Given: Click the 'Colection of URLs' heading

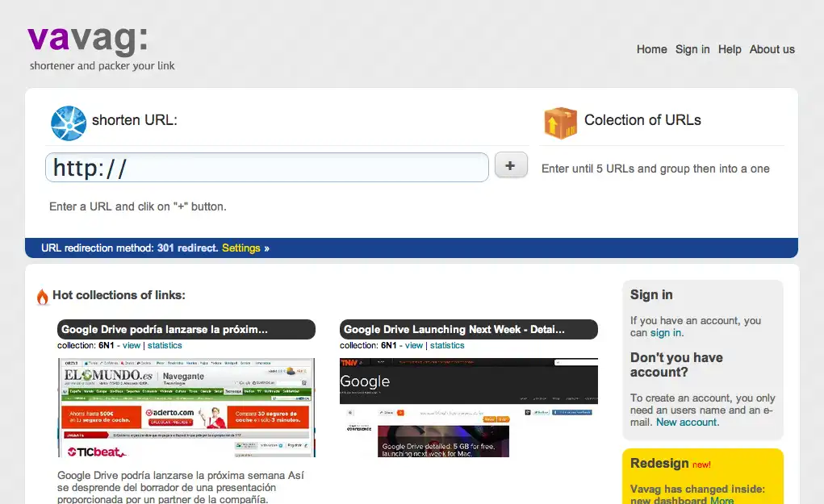Looking at the screenshot, I should (x=642, y=120).
